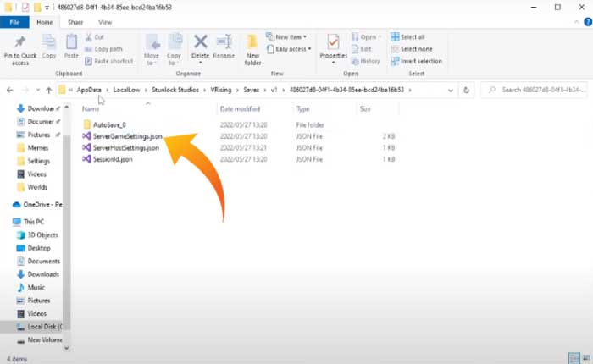The width and height of the screenshot is (593, 364).
Task: Click the Delete icon in Organize group
Action: [x=201, y=45]
